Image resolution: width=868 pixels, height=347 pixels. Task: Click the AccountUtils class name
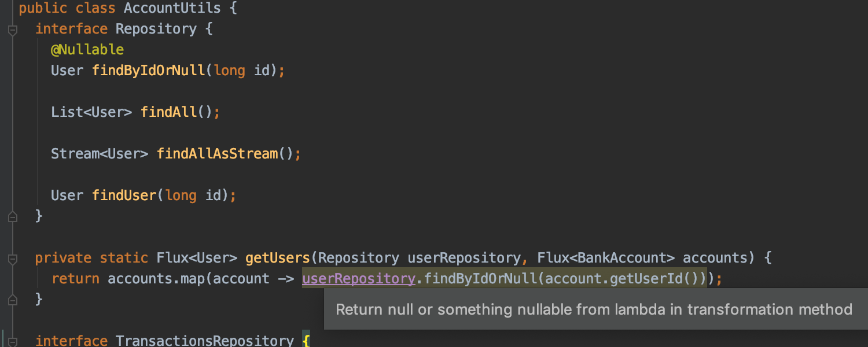pyautogui.click(x=172, y=8)
